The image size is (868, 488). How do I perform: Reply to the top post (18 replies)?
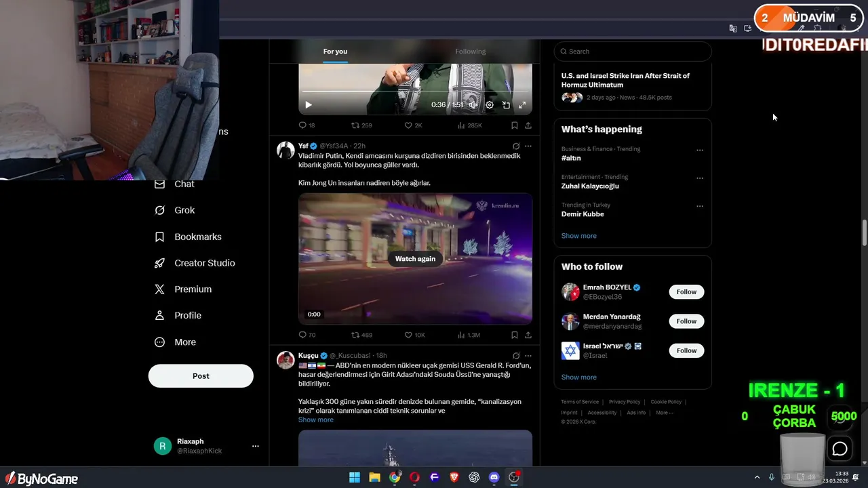307,125
